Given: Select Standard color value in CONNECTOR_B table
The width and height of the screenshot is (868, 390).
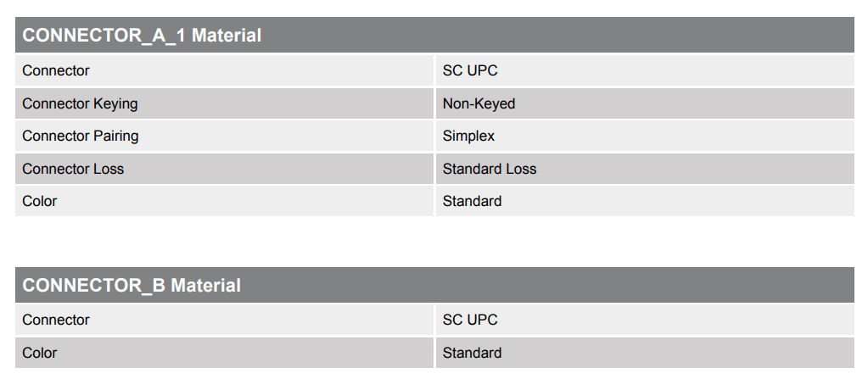Looking at the screenshot, I should click(472, 353).
